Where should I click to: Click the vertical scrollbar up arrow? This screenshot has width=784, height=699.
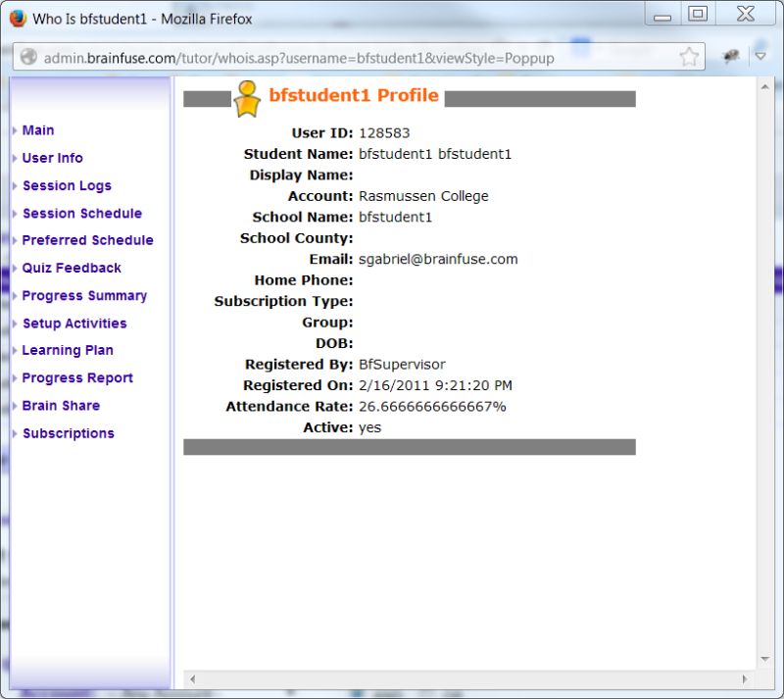tap(765, 87)
